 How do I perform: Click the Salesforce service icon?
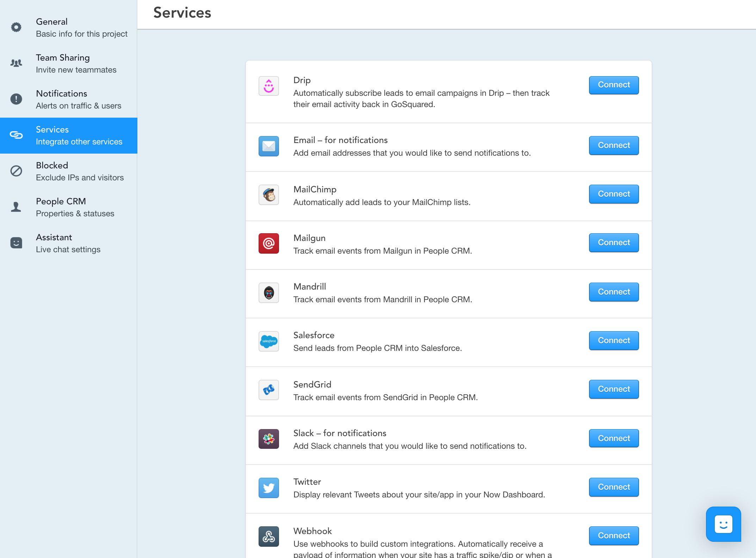point(268,341)
